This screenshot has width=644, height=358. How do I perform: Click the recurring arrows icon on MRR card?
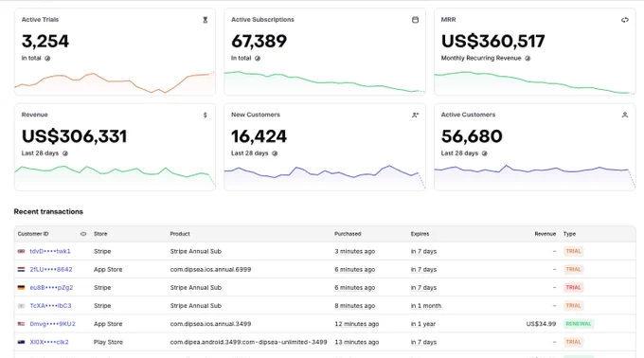[x=625, y=20]
